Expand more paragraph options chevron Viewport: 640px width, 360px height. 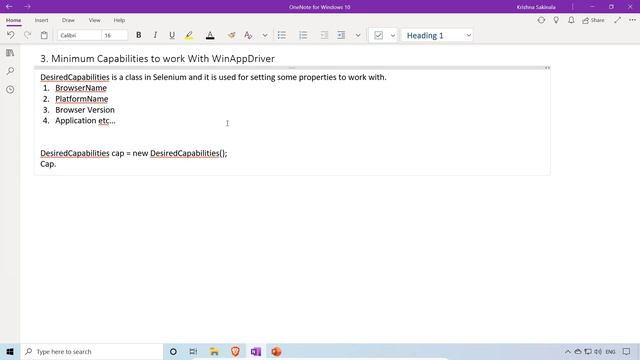pyautogui.click(x=358, y=36)
